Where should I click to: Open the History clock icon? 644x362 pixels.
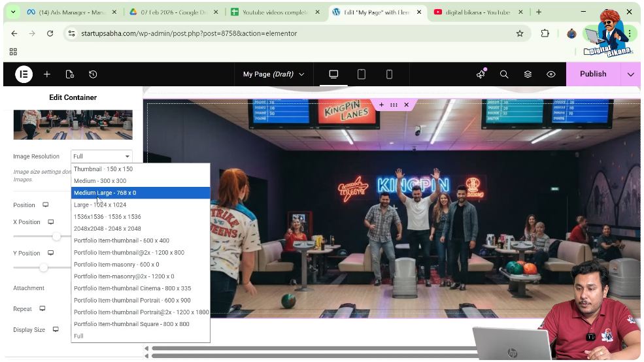tap(93, 74)
